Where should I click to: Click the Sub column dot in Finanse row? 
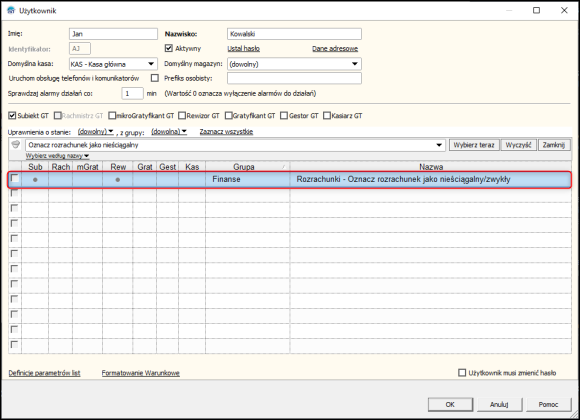click(35, 180)
